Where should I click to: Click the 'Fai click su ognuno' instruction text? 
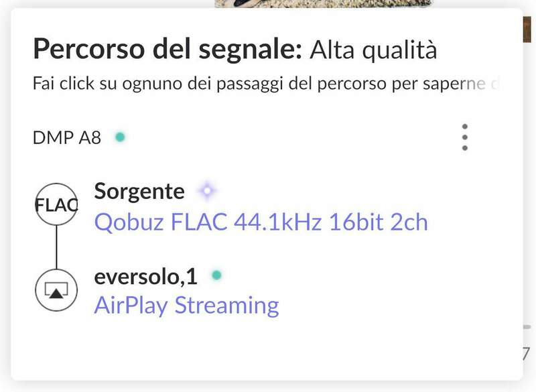[265, 84]
